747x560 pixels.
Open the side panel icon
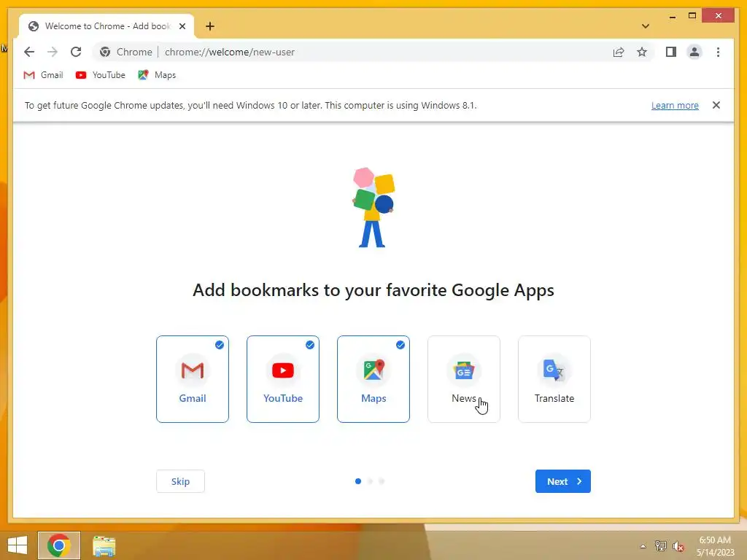(671, 52)
